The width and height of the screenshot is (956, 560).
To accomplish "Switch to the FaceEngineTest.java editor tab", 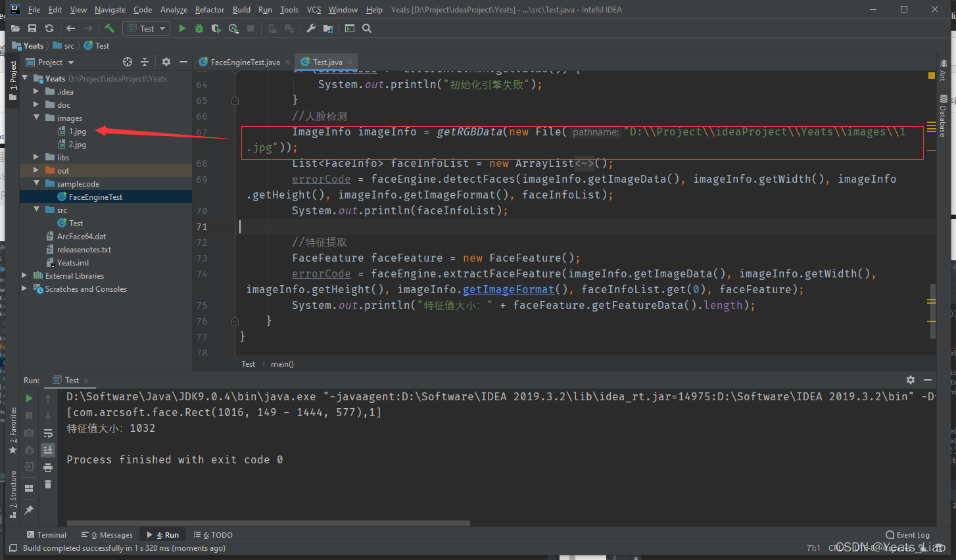I will [x=245, y=62].
